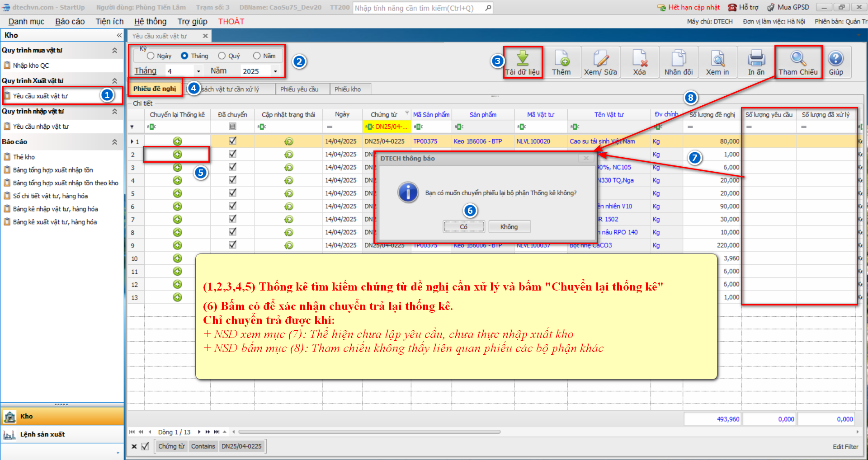This screenshot has width=868, height=460.
Task: Click Có to confirm the transfer
Action: click(x=463, y=227)
